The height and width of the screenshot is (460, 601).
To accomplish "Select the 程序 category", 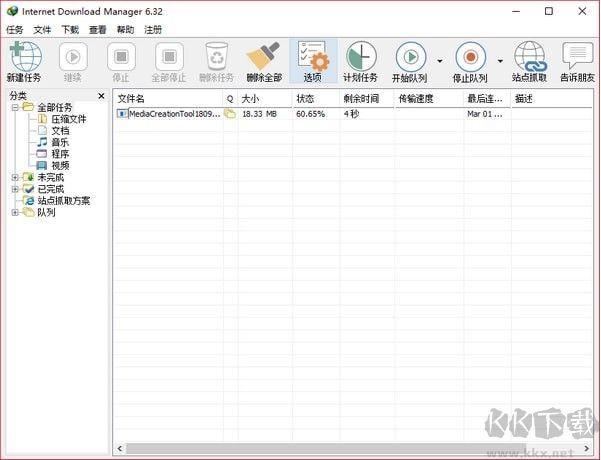I will (61, 154).
